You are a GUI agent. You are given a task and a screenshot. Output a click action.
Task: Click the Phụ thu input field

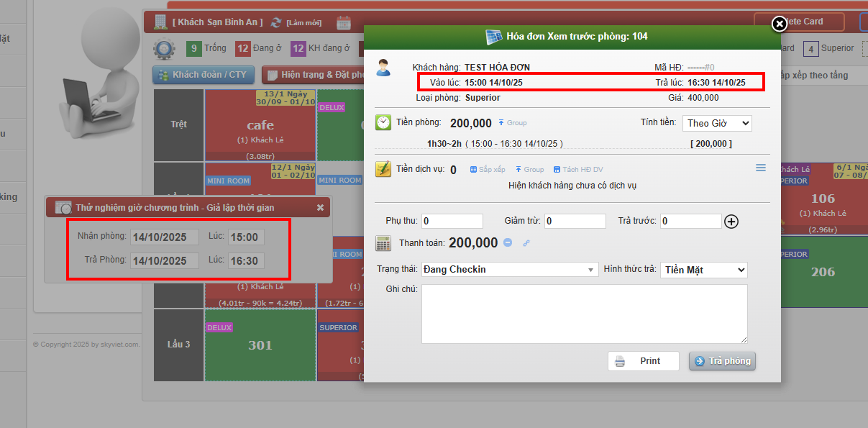(x=452, y=221)
